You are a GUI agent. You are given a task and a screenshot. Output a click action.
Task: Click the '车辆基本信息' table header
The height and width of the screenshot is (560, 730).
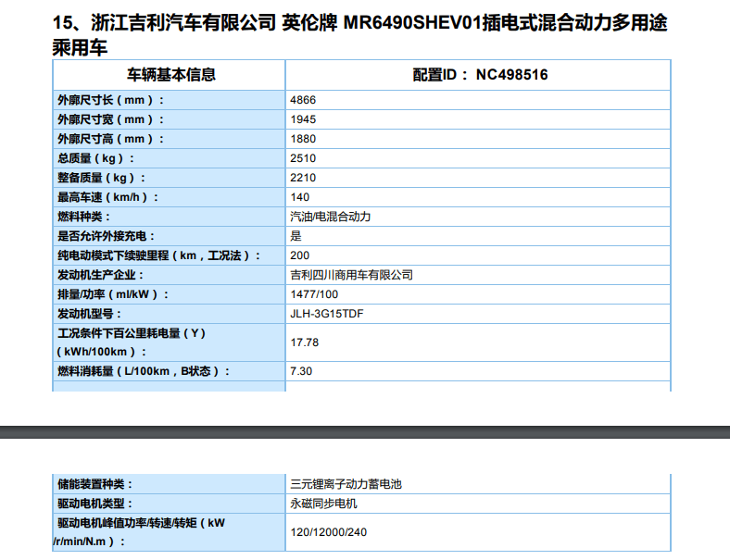tap(171, 75)
